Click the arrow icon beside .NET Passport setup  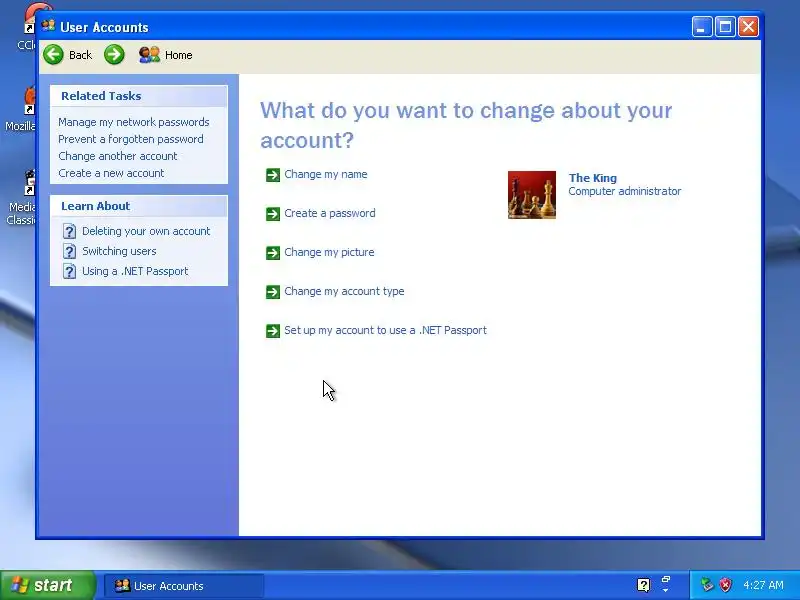pos(273,331)
